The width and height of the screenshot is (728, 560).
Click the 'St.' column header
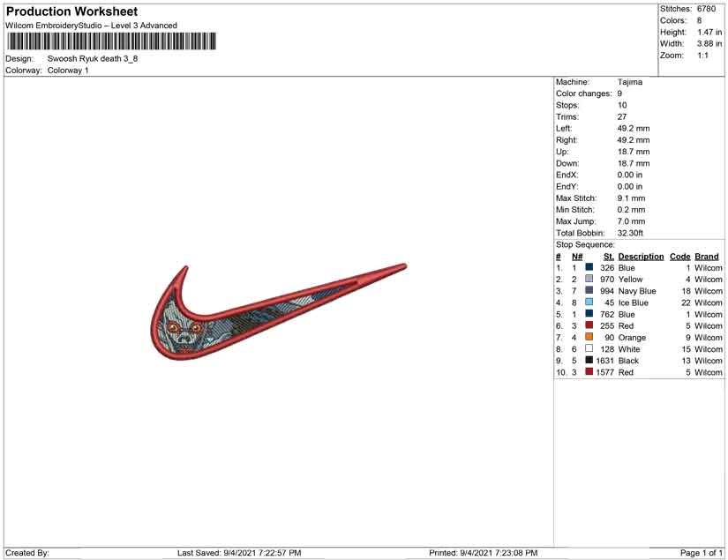point(609,257)
